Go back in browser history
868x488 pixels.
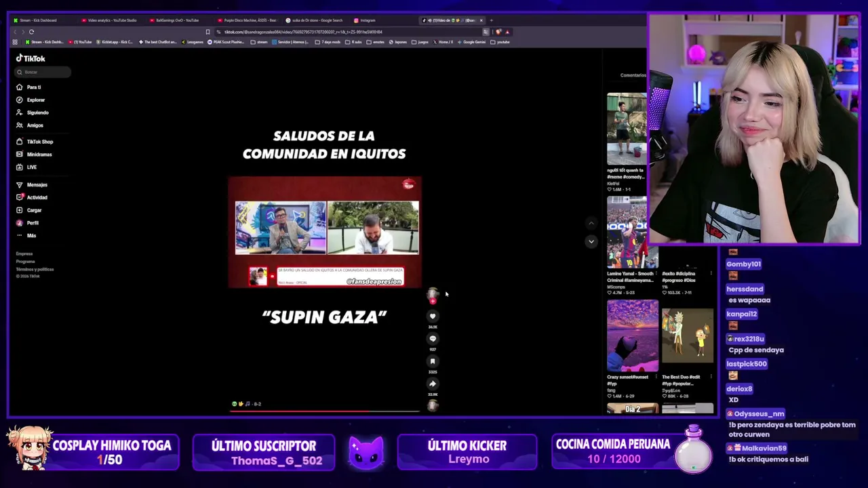[x=15, y=32]
